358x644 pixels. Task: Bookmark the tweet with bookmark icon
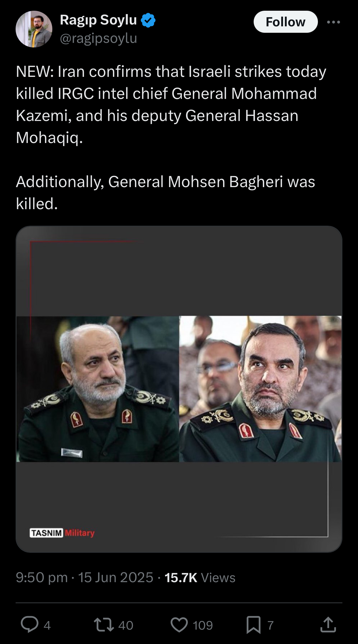[x=254, y=625]
